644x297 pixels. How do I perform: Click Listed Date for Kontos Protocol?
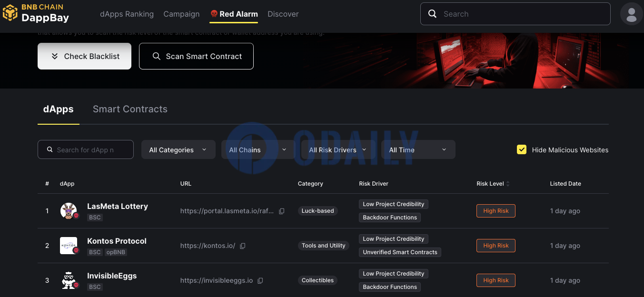click(565, 246)
